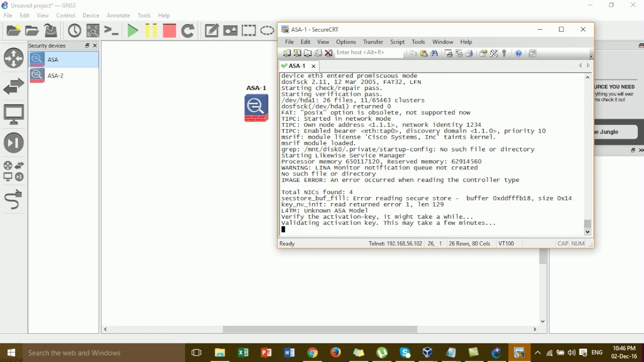The width and height of the screenshot is (644, 362).
Task: Open SecureCRT Window menu
Action: tap(443, 42)
